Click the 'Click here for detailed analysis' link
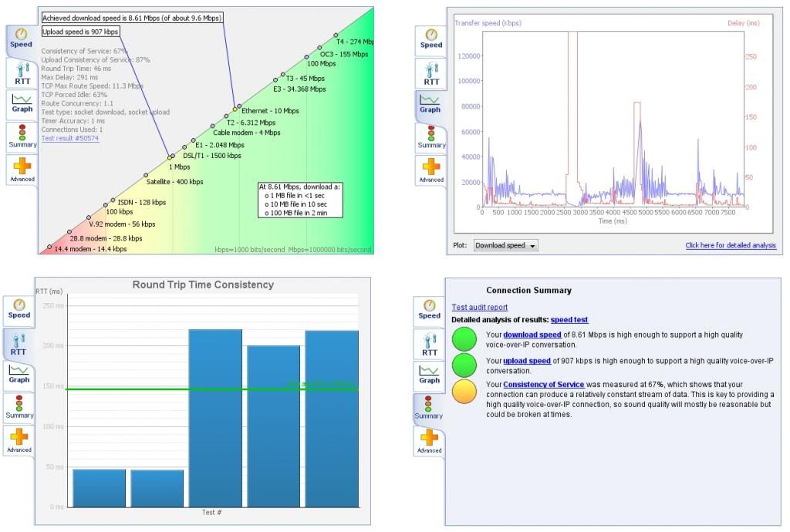Viewport: 790px width, 532px height. [x=730, y=246]
